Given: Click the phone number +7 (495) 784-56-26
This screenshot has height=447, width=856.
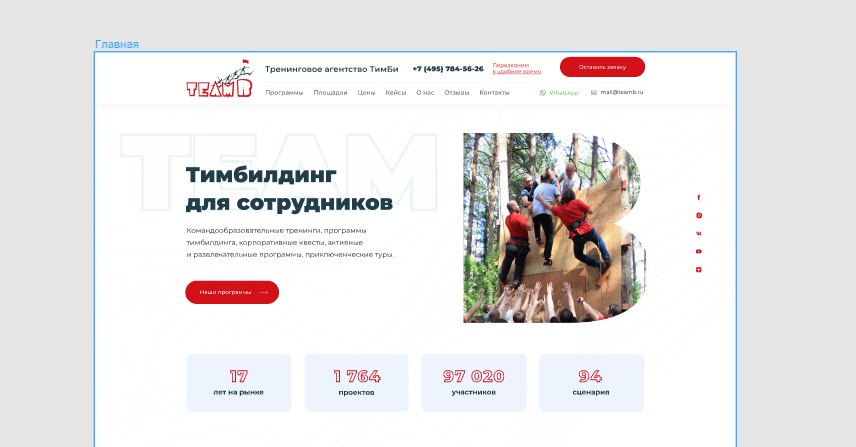Looking at the screenshot, I should 448,69.
